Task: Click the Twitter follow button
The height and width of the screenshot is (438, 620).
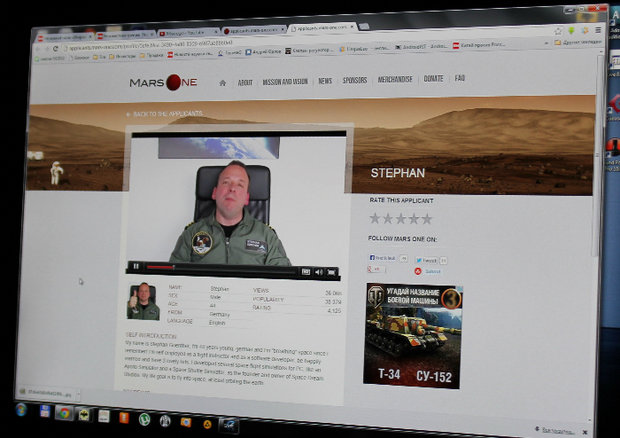Action: [426, 259]
